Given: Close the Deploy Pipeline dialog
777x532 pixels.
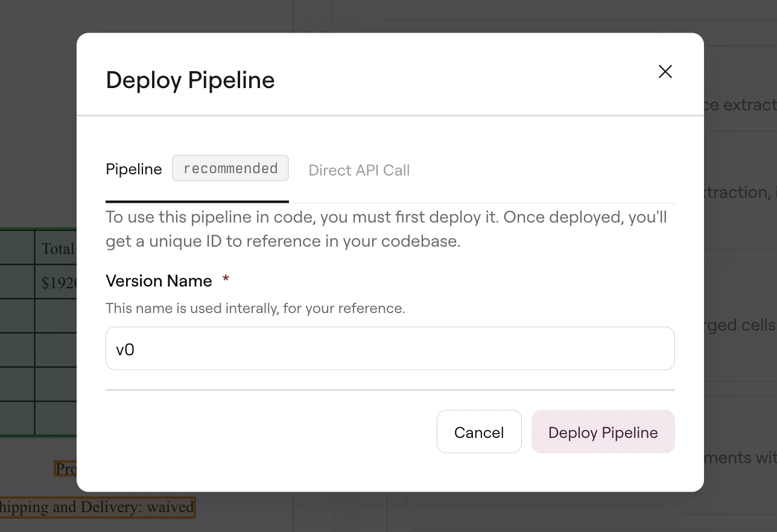Looking at the screenshot, I should tap(665, 71).
